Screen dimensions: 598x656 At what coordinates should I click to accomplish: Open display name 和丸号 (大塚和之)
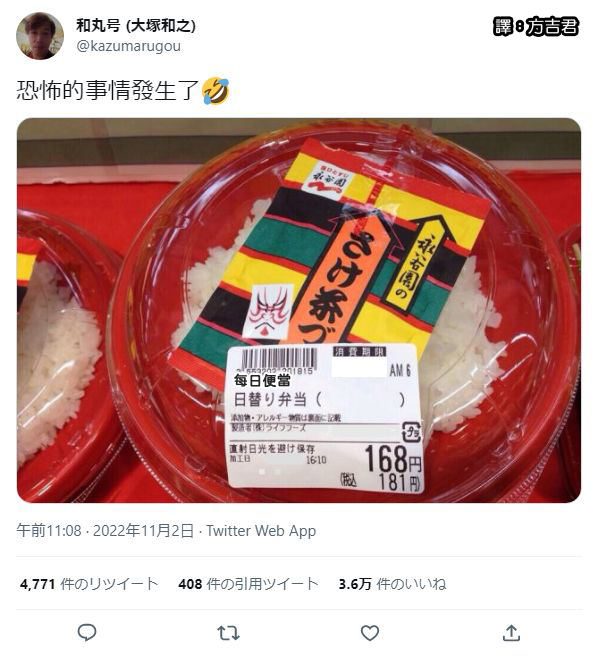pyautogui.click(x=136, y=26)
